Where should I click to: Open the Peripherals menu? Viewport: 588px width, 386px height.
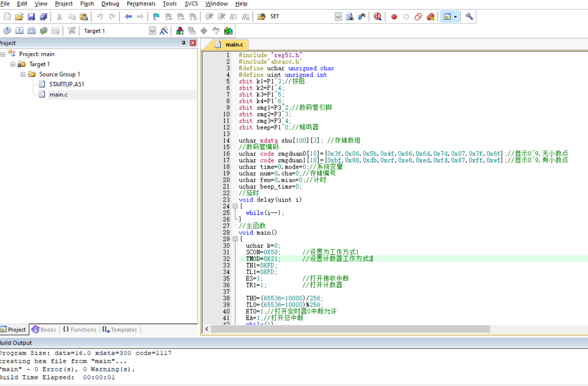[x=141, y=4]
